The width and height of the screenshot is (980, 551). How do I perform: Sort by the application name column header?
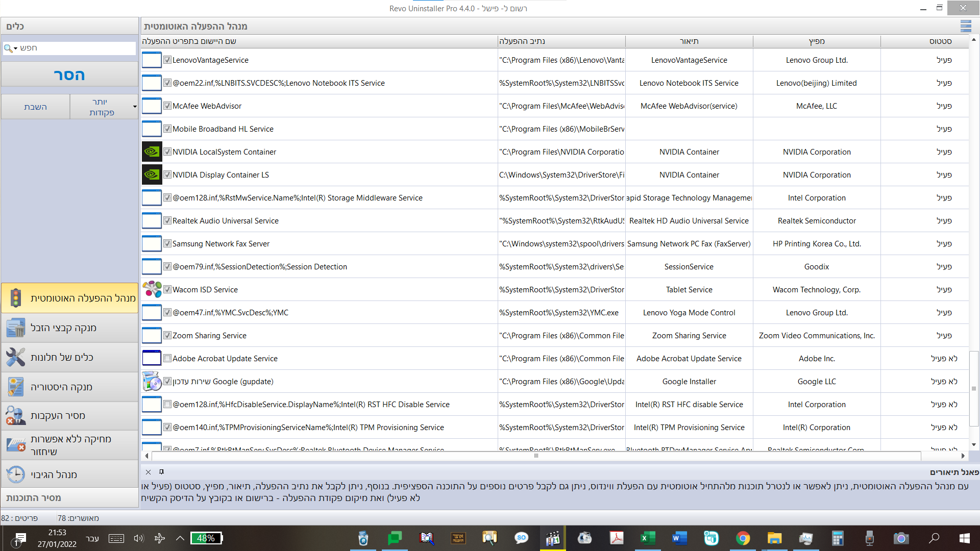(x=319, y=41)
